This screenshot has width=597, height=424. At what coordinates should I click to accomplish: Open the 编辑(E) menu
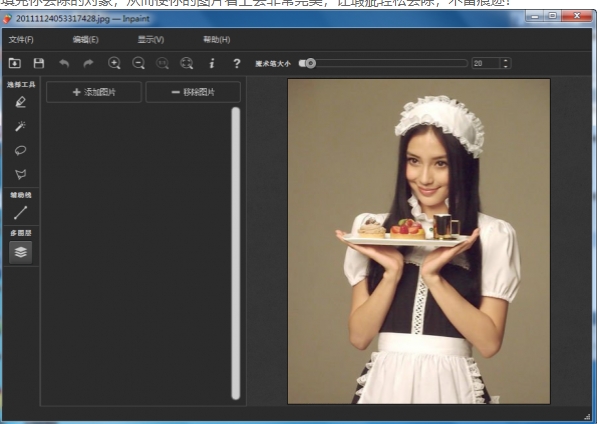click(86, 40)
